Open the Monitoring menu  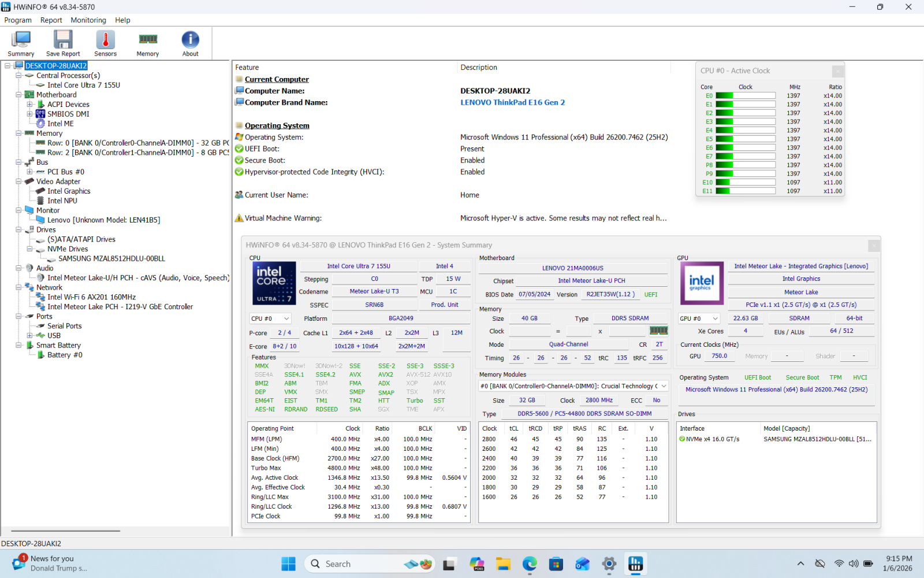click(88, 20)
